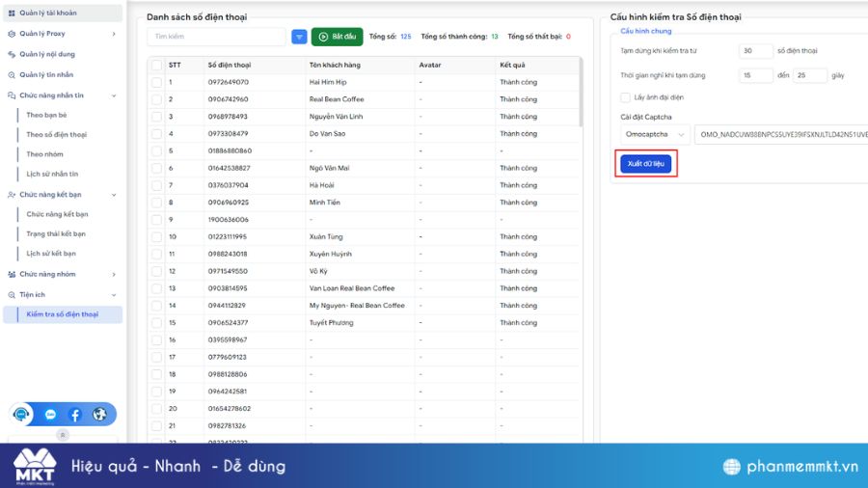The width and height of the screenshot is (868, 488).
Task: Open Theo số điện thoại menu item
Action: (57, 134)
